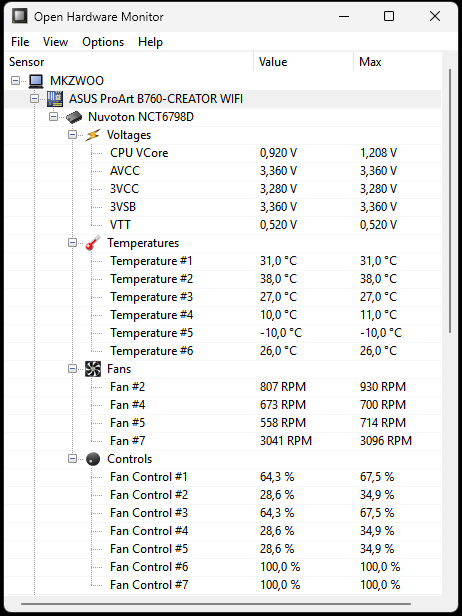Screen dimensions: 462x616
Task: Select Fan Control #2 row
Action: tap(223, 495)
